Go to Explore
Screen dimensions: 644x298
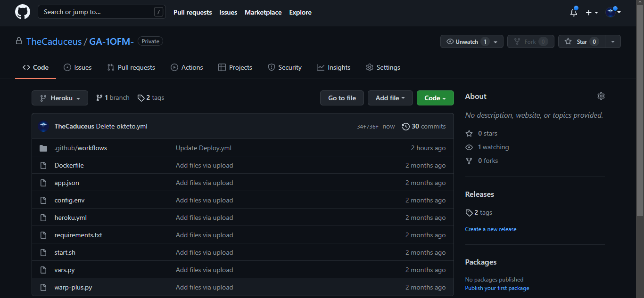pyautogui.click(x=300, y=13)
